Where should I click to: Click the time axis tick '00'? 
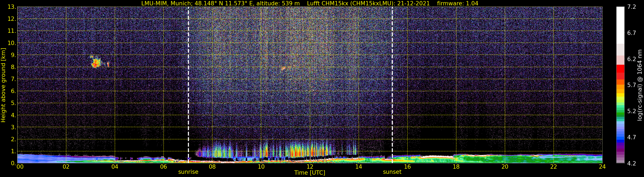pyautogui.click(x=20, y=167)
